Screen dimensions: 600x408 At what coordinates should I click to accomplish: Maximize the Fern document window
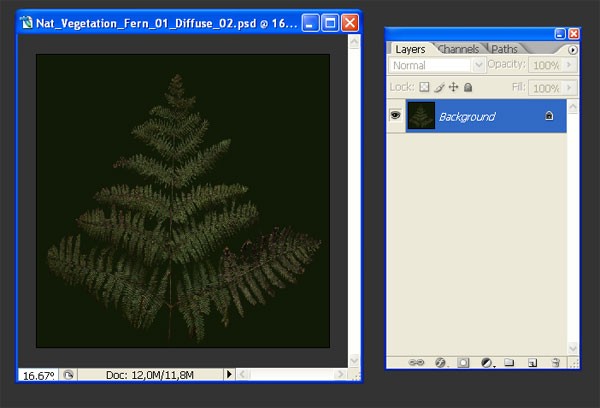330,23
